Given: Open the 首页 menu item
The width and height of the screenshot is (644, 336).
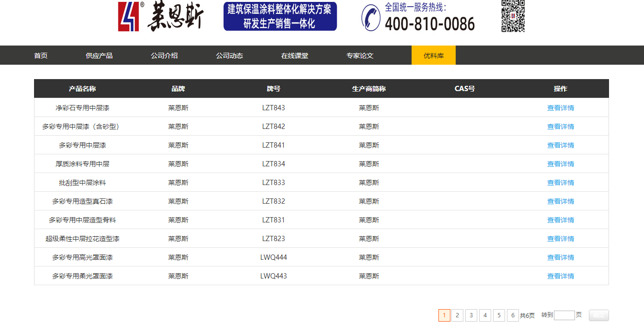Looking at the screenshot, I should tap(41, 56).
